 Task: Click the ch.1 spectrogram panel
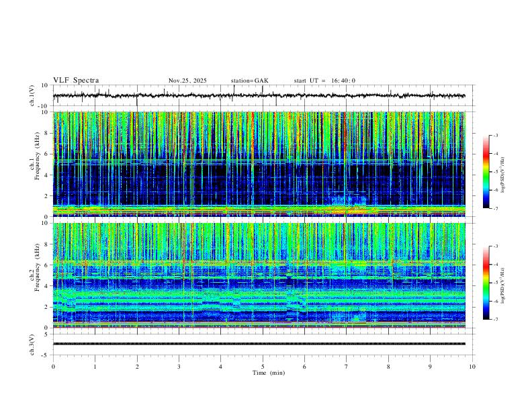[259, 164]
